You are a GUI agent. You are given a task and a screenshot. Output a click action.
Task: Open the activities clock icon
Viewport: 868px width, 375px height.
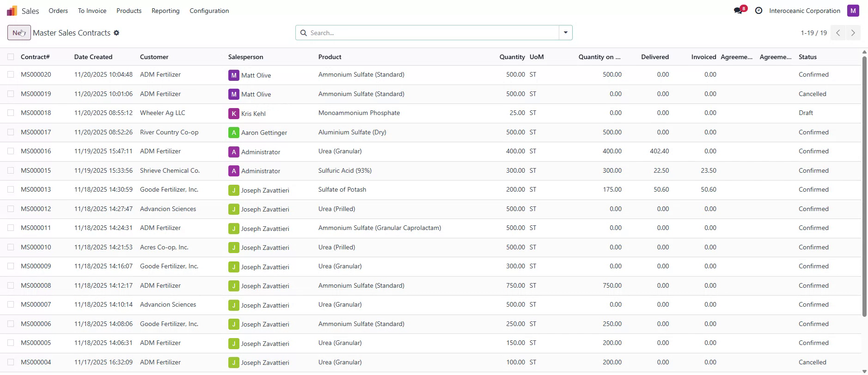[758, 11]
